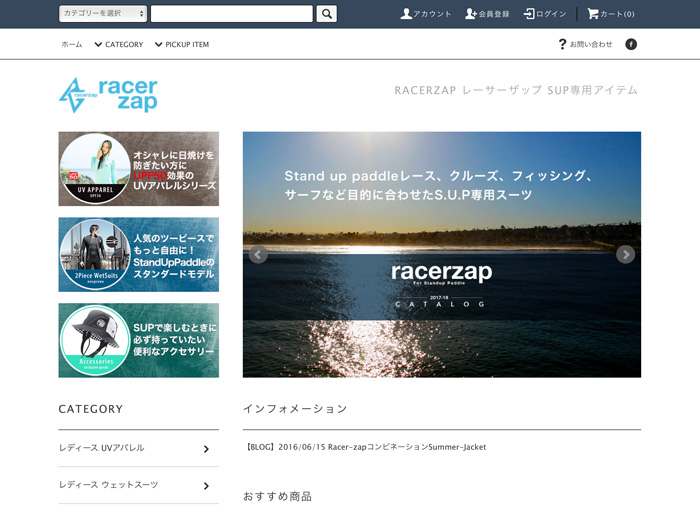Click the おすすめ商品 heading
700x513 pixels.
pyautogui.click(x=277, y=496)
